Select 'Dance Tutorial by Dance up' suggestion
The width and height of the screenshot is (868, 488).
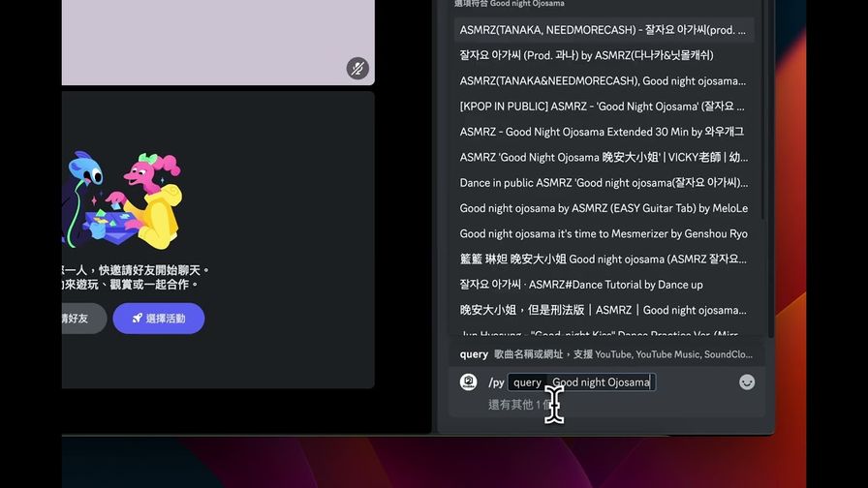tap(604, 285)
